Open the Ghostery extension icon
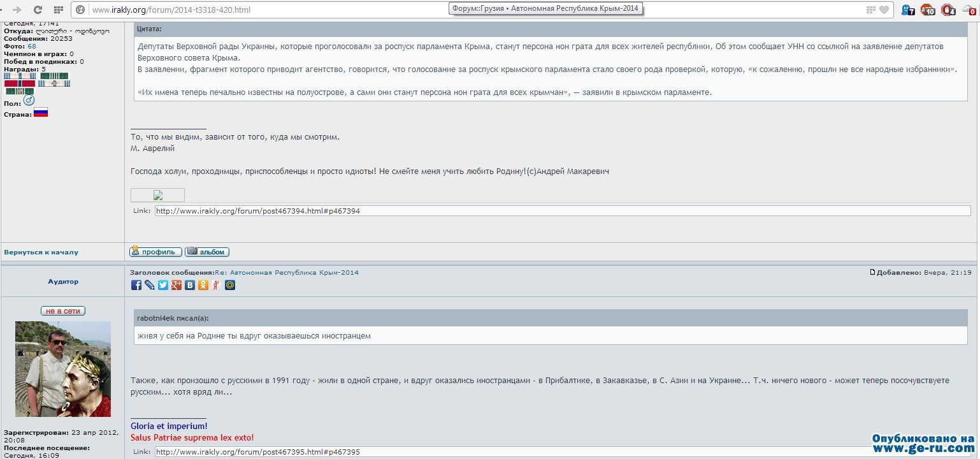This screenshot has height=459, width=980. (908, 10)
